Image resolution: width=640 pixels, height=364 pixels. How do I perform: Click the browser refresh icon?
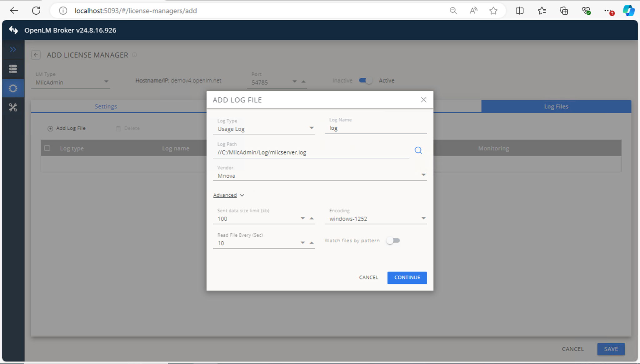click(x=36, y=11)
